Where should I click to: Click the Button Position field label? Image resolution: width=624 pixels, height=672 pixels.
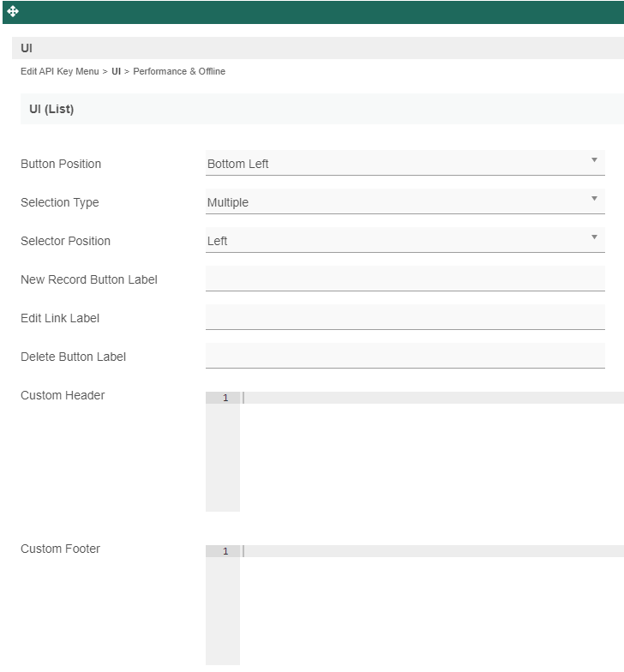coord(61,164)
